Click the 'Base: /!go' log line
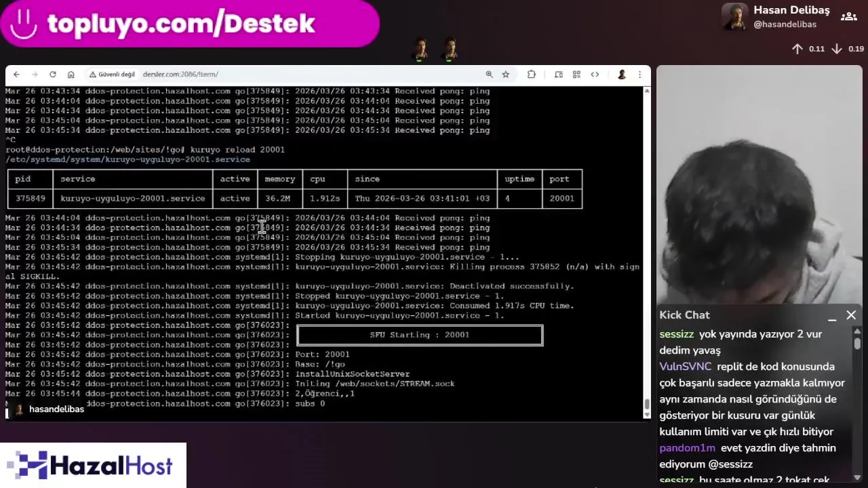 coord(319,364)
